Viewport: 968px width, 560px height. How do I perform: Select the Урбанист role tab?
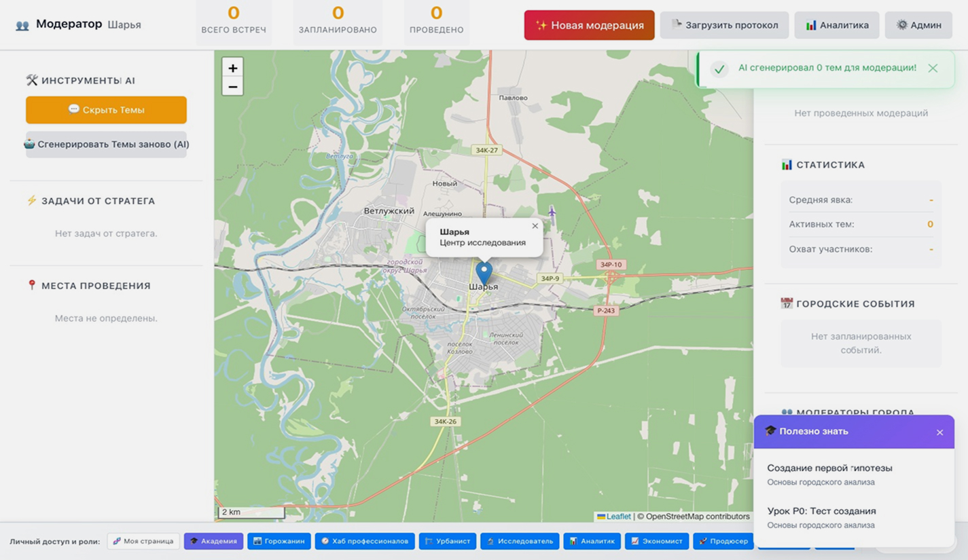pos(447,541)
